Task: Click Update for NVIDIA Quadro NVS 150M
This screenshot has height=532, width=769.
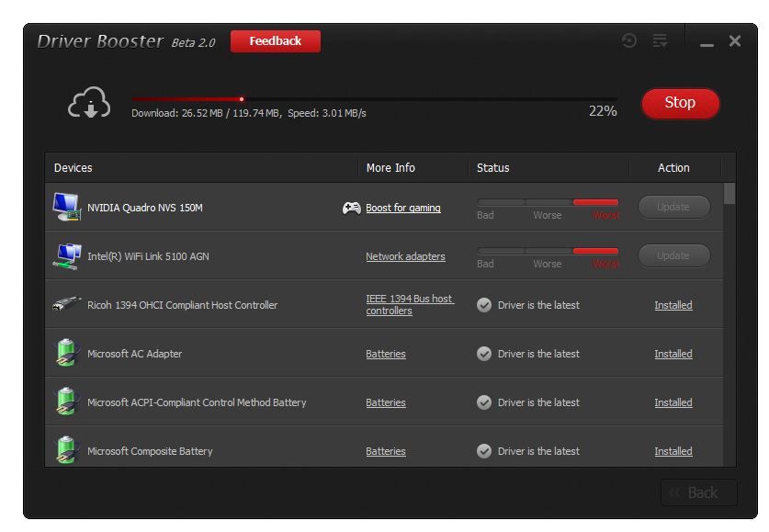Action: 673,207
